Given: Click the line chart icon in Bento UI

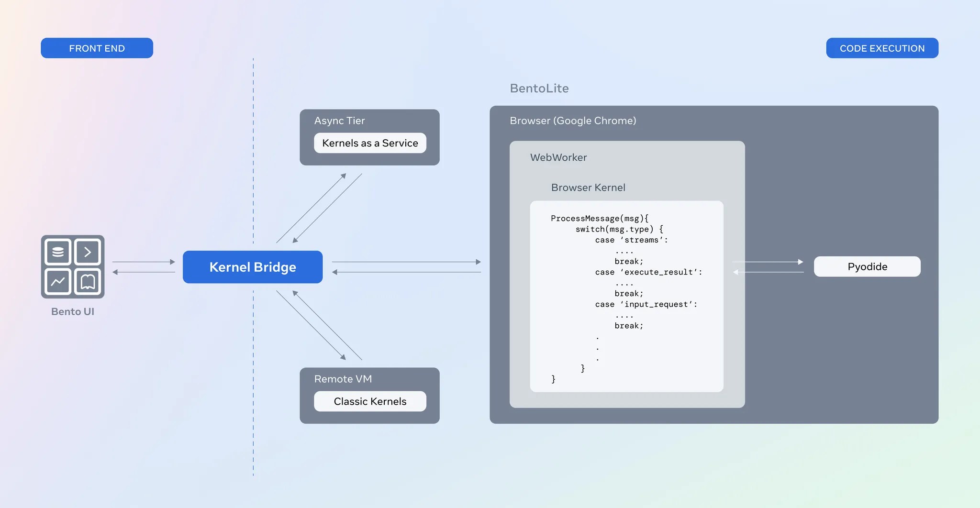Looking at the screenshot, I should [58, 281].
